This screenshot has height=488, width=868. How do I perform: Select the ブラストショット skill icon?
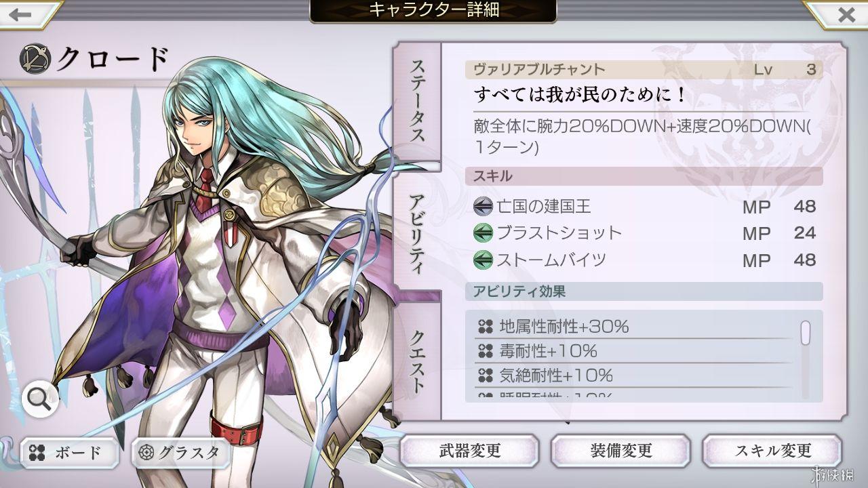pos(483,233)
